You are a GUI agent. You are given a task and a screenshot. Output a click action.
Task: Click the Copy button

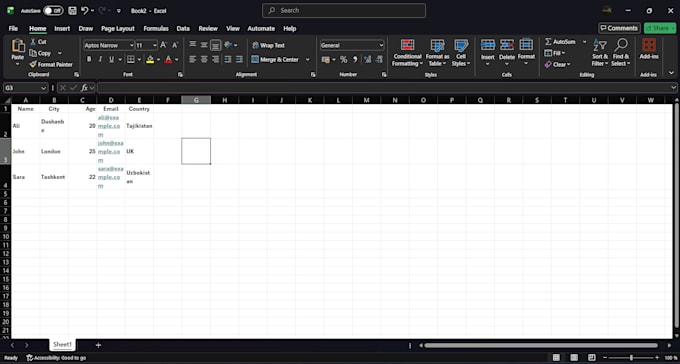[x=40, y=53]
